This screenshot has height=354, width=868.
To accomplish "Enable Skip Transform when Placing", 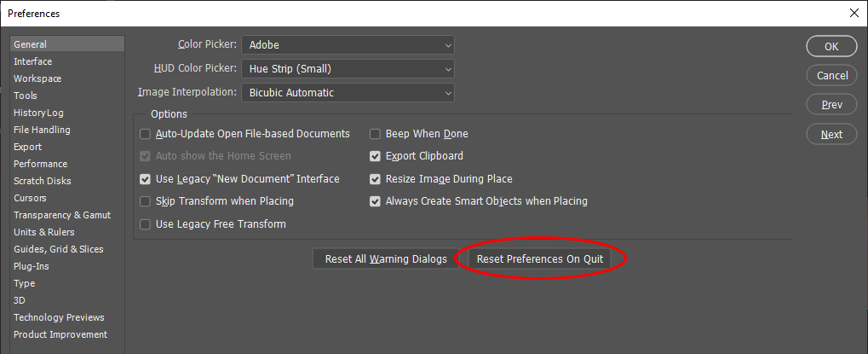I will 146,201.
